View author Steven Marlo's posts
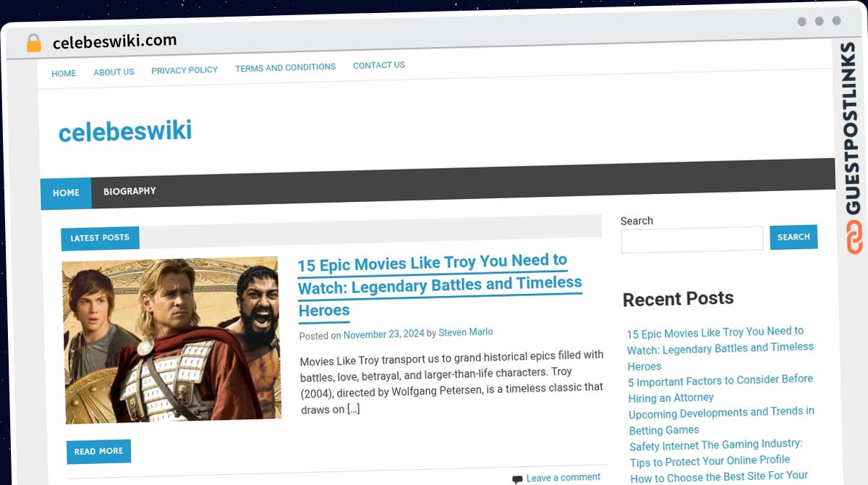868x485 pixels. pos(466,332)
